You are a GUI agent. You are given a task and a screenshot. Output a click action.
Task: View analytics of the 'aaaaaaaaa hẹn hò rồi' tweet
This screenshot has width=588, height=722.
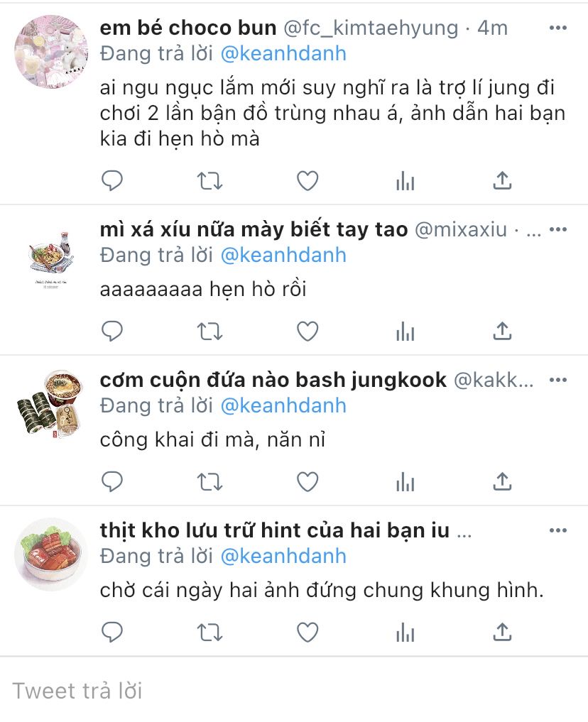pyautogui.click(x=405, y=331)
